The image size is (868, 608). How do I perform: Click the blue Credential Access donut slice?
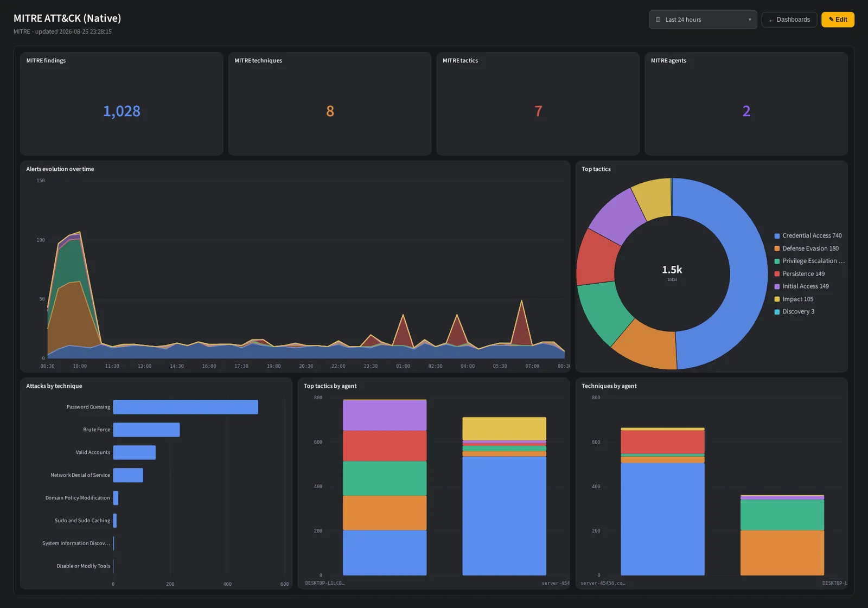point(748,274)
